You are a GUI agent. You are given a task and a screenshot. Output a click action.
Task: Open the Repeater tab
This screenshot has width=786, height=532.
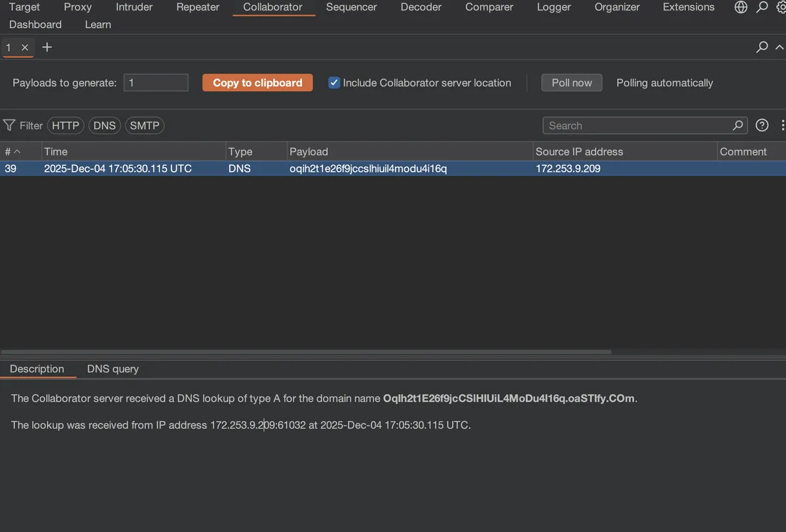(x=198, y=7)
